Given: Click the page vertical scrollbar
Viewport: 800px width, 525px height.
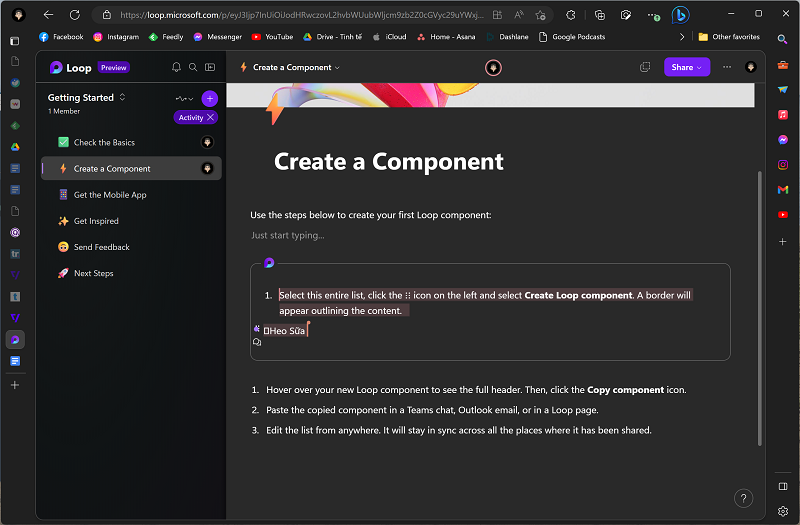Looking at the screenshot, I should click(759, 309).
